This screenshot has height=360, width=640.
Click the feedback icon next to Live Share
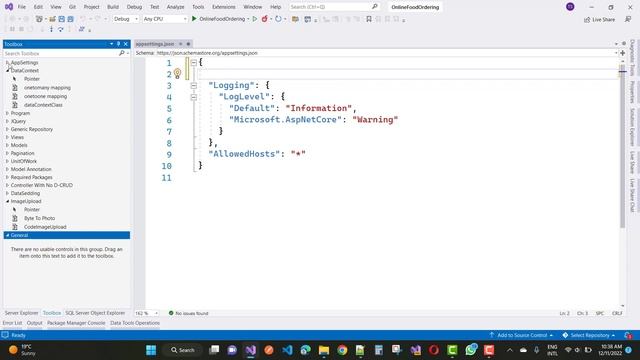(x=628, y=19)
